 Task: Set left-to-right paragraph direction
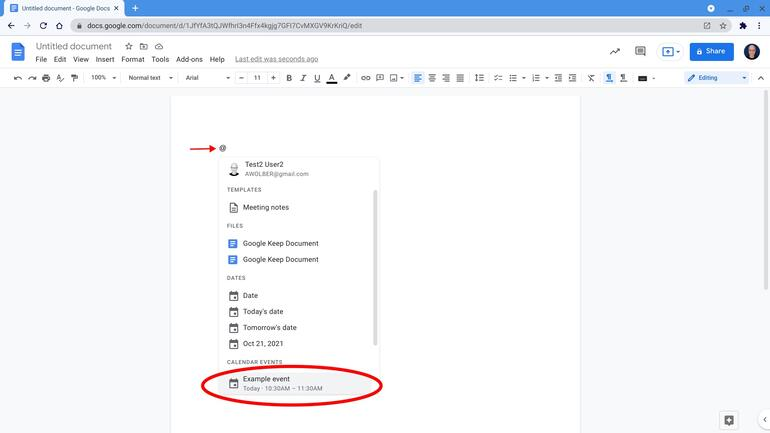pyautogui.click(x=609, y=78)
